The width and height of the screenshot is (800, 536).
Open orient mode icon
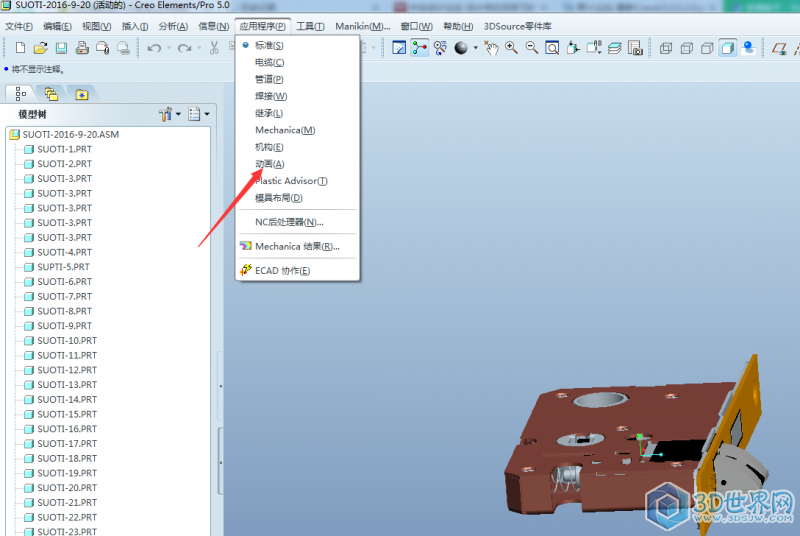[440, 48]
